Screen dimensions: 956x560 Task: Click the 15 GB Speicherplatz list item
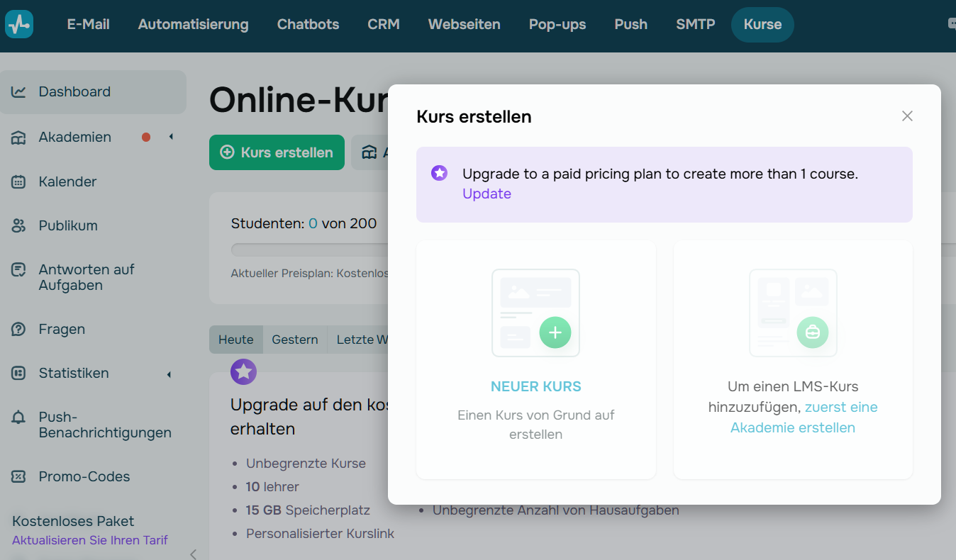[x=308, y=510]
